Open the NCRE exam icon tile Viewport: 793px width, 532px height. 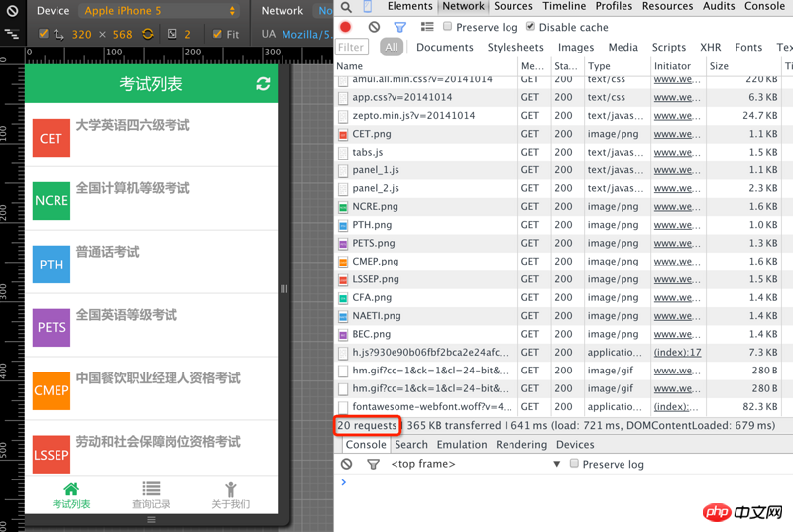pyautogui.click(x=52, y=201)
